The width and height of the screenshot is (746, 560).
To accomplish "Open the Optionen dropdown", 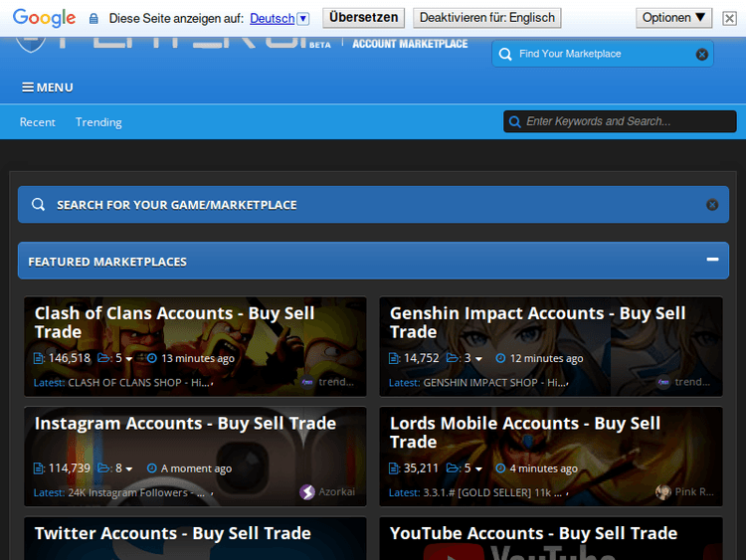I will point(674,18).
